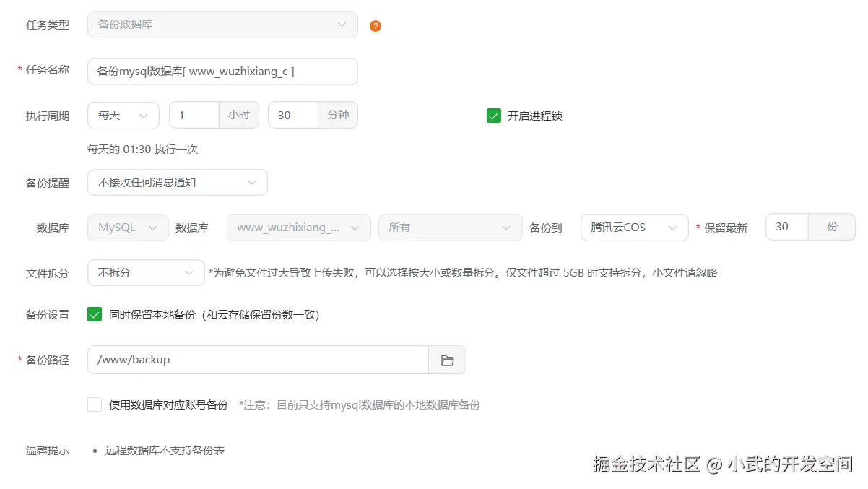Click the 小时 unit label next to hour input

(239, 115)
